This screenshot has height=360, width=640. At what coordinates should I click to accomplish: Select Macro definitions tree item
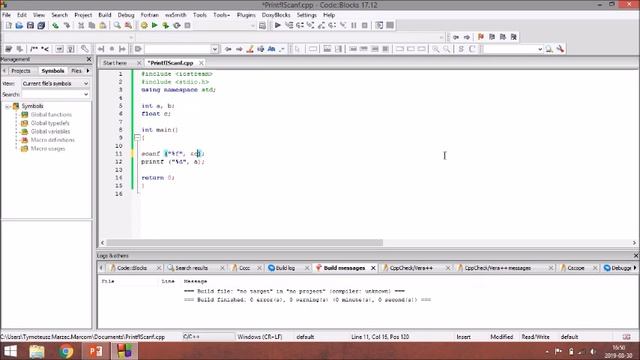point(53,140)
